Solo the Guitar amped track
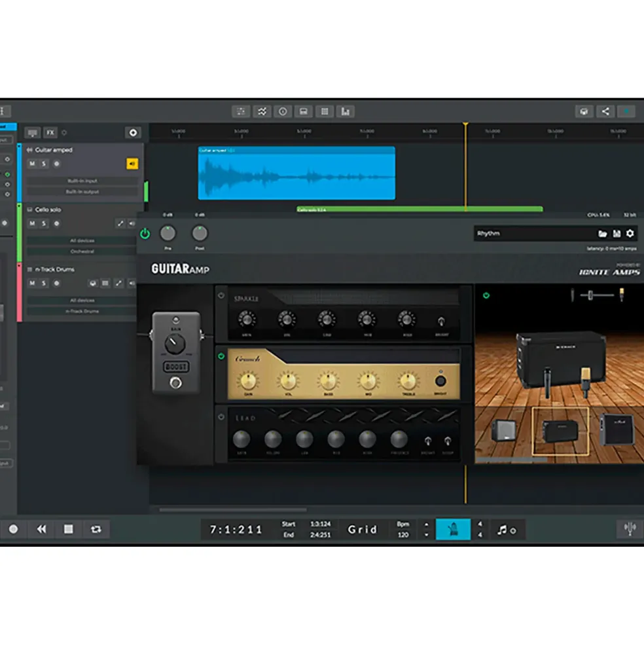This screenshot has width=644, height=645. 44,164
